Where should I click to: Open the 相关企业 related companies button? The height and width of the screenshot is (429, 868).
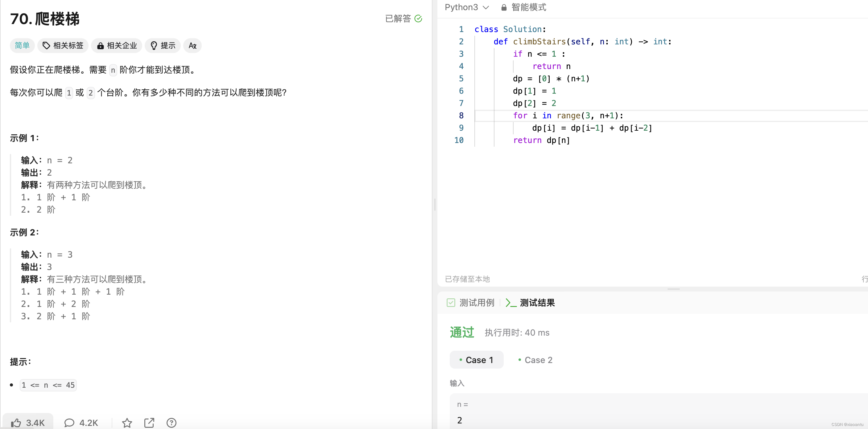[x=117, y=46]
